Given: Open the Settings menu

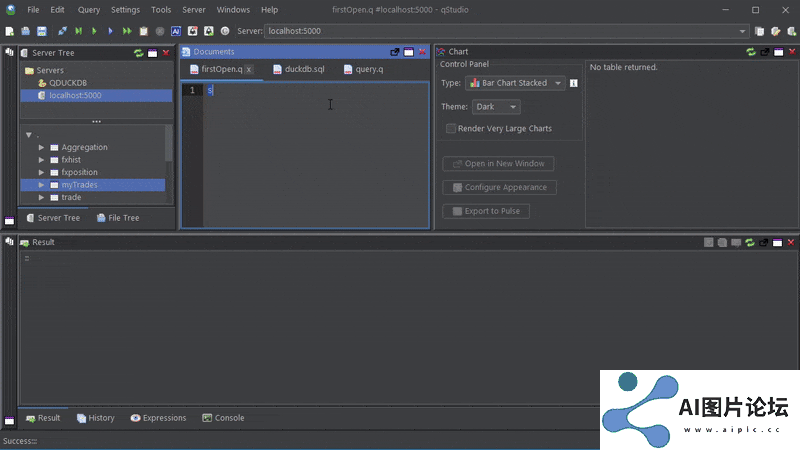Looking at the screenshot, I should (126, 10).
